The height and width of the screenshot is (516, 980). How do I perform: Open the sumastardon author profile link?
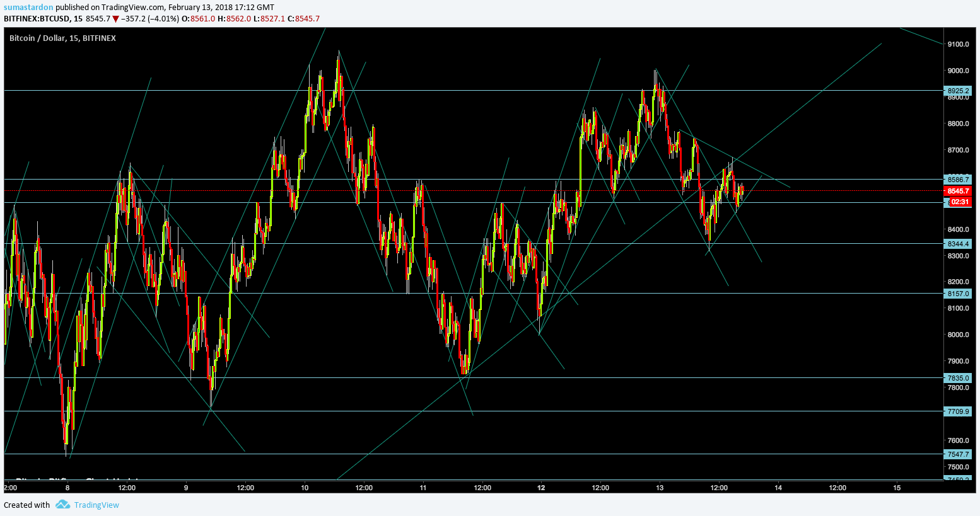point(28,7)
